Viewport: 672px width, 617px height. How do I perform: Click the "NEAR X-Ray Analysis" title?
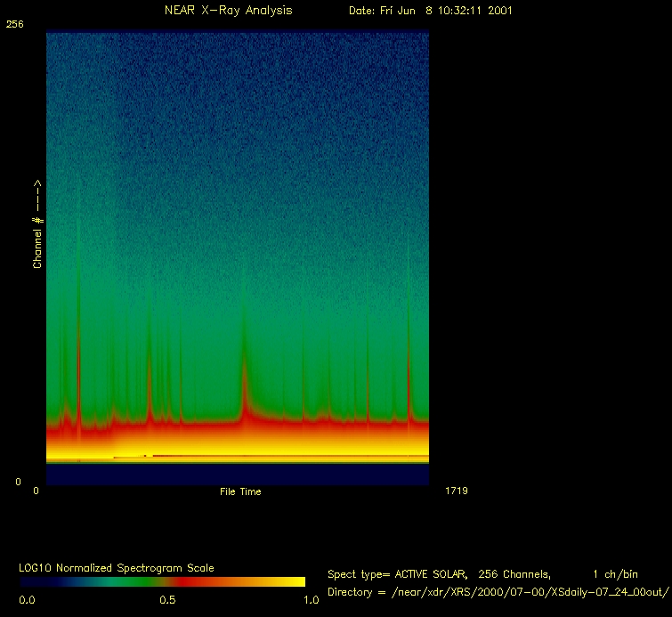point(228,11)
